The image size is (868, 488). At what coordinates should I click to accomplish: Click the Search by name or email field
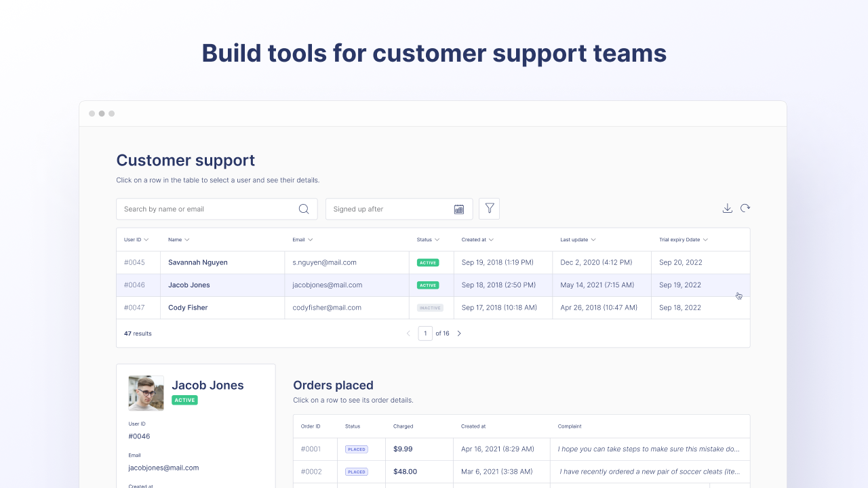[203, 209]
